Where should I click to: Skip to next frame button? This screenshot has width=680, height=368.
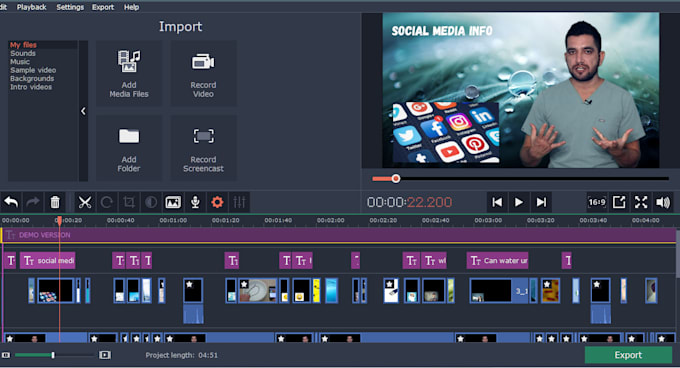click(541, 202)
